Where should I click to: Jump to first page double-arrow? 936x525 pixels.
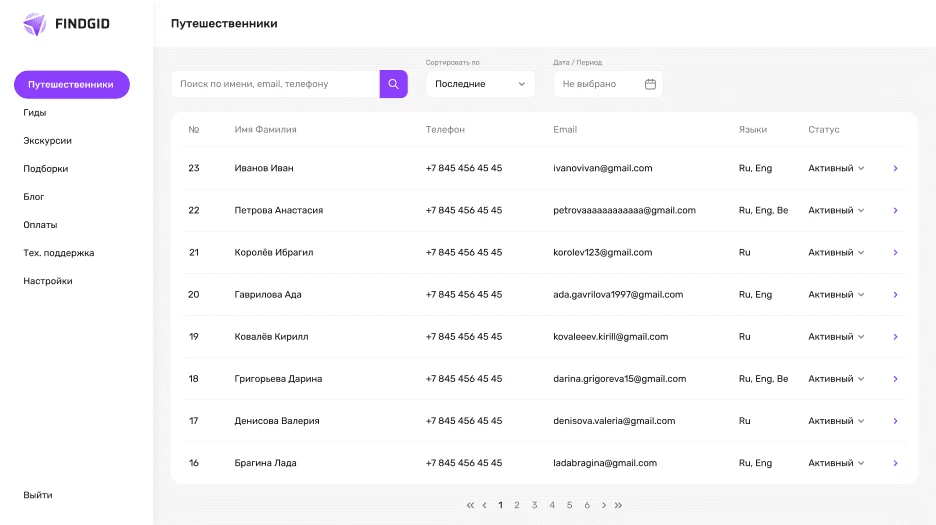click(x=470, y=505)
